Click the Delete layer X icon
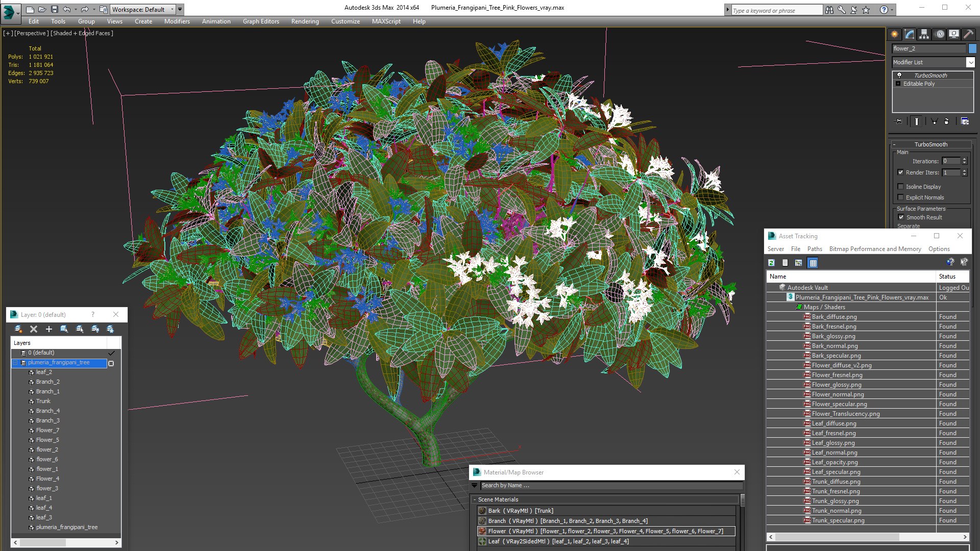The width and height of the screenshot is (980, 551). [34, 329]
